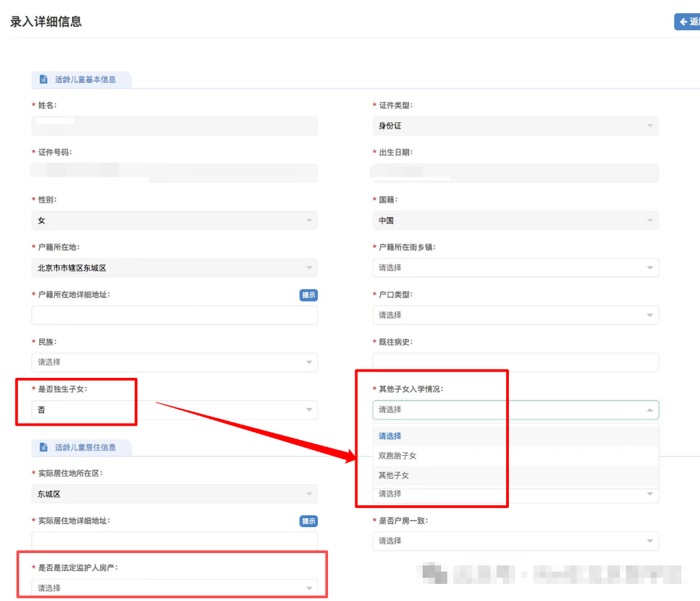Open the 户籍所在街乡镇 dropdown
The height and width of the screenshot is (601, 700).
pyautogui.click(x=515, y=268)
